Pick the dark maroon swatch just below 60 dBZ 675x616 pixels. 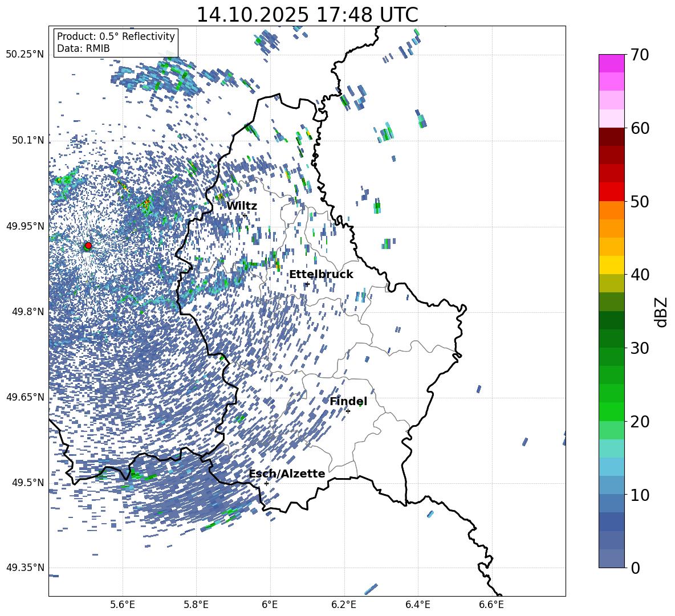(612, 137)
